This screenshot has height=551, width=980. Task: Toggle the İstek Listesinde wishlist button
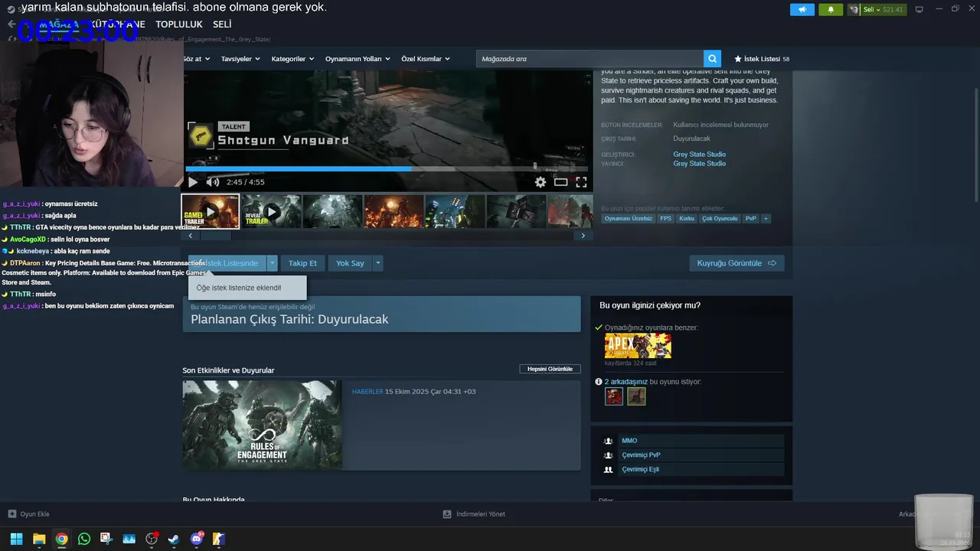click(x=227, y=263)
